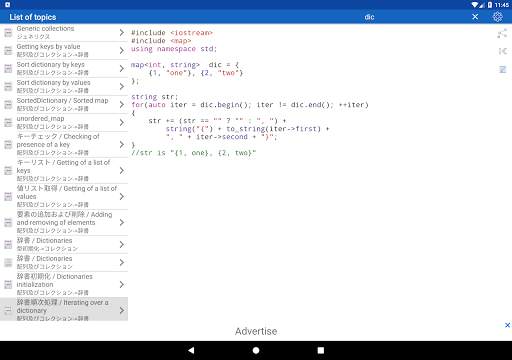Click chevron on Getting list of keys
Screen dimensions: 512x360
[122, 170]
